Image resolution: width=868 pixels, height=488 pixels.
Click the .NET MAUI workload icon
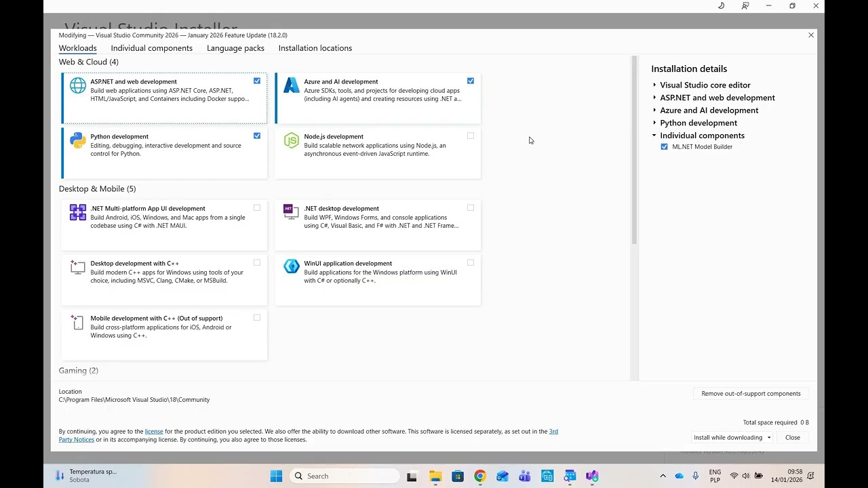click(x=78, y=212)
